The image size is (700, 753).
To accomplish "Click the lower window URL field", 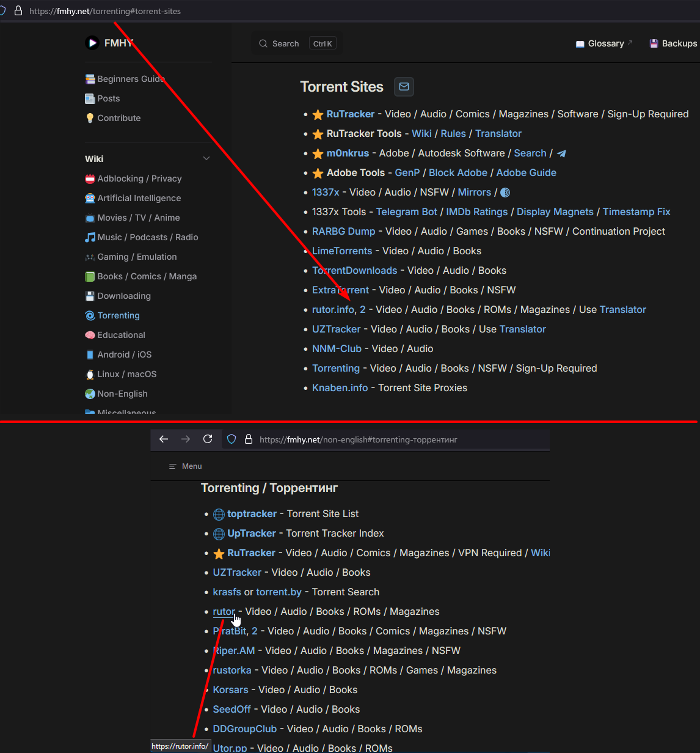I will click(385, 439).
